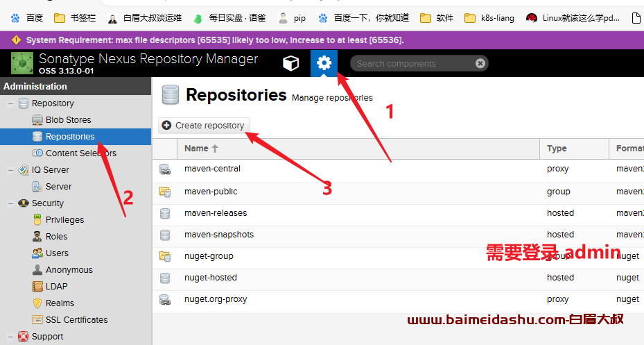Open the maven-public repository row
The width and height of the screenshot is (644, 345).
pyautogui.click(x=398, y=192)
